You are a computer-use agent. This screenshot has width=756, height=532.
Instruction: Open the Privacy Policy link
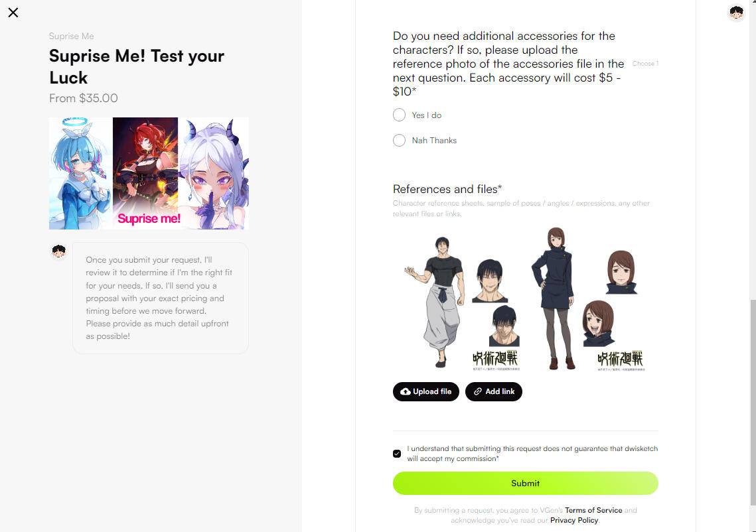coord(573,520)
